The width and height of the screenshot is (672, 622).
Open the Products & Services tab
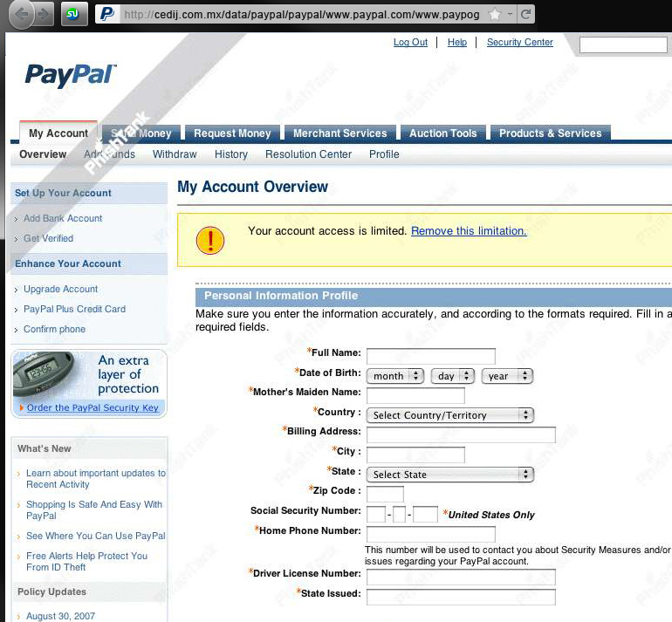point(551,133)
